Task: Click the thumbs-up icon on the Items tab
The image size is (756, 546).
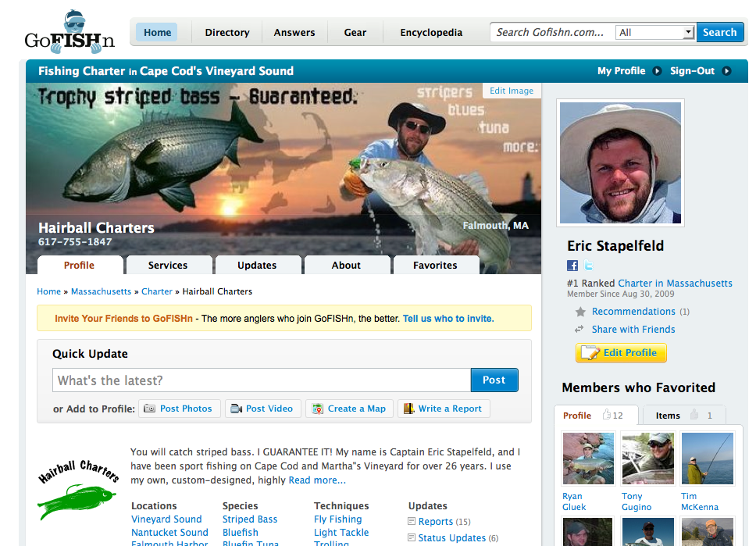Action: tap(694, 414)
